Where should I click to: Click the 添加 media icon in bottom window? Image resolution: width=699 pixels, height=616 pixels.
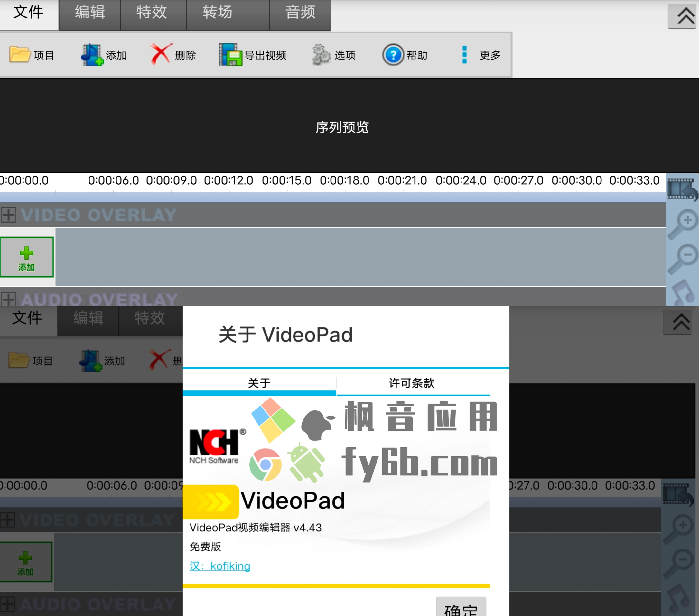coord(91,360)
